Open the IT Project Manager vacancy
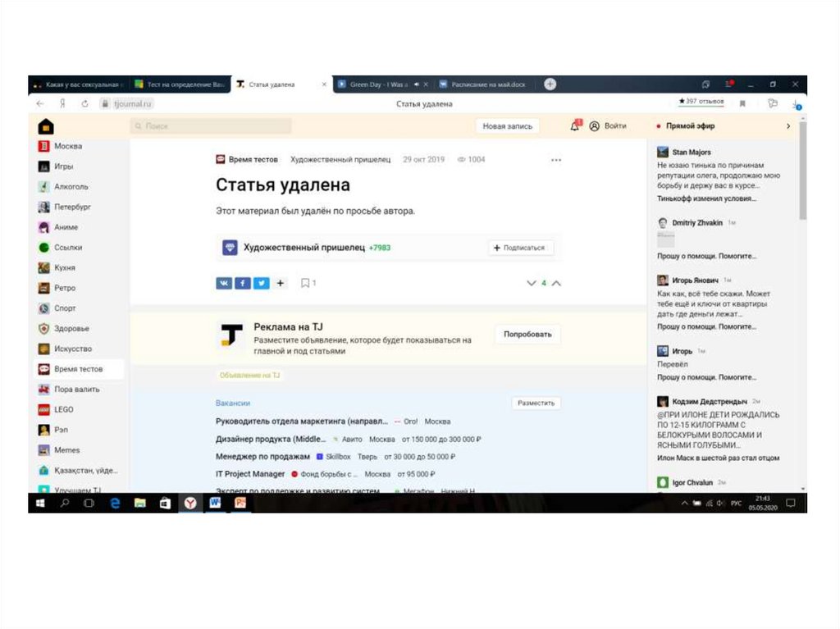The image size is (840, 629). click(249, 474)
